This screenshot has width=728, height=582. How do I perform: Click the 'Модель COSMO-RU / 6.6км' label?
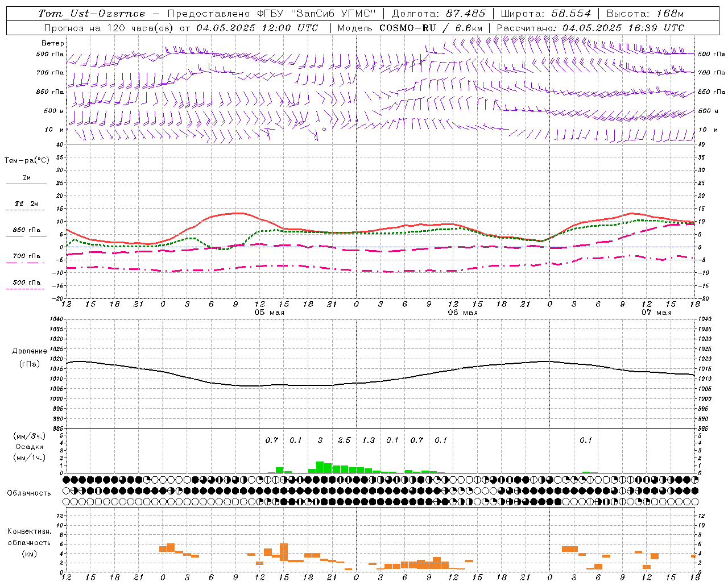(x=409, y=28)
